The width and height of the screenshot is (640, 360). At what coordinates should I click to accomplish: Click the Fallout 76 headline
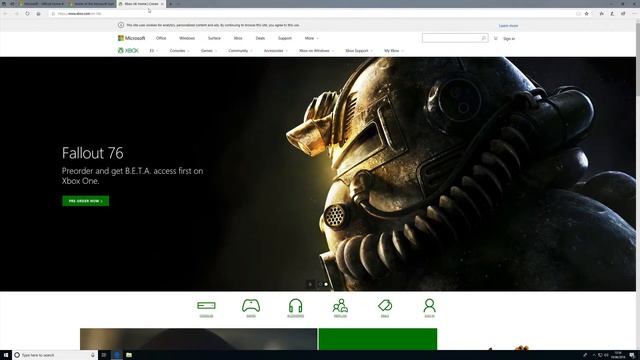click(93, 153)
